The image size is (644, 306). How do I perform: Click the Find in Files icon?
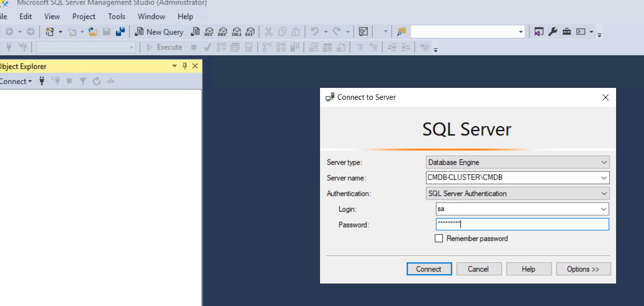click(401, 32)
